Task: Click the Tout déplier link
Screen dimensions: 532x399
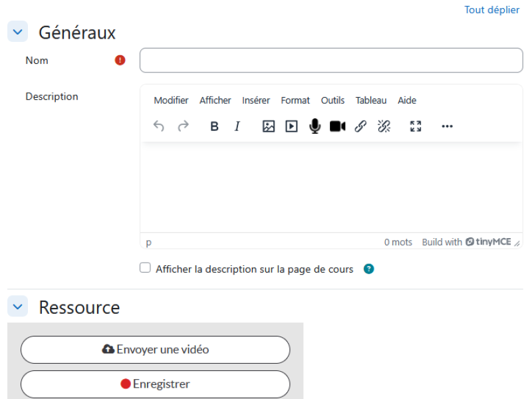Action: click(491, 10)
